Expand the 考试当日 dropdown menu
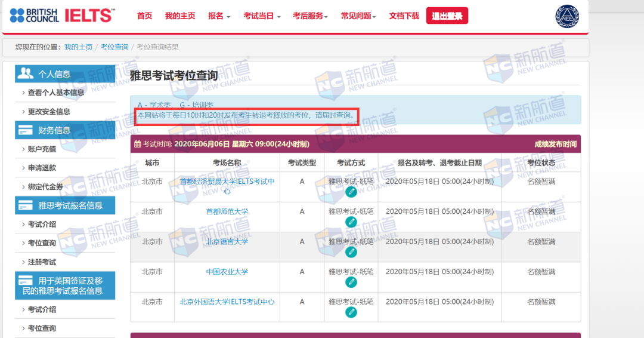 [x=262, y=16]
